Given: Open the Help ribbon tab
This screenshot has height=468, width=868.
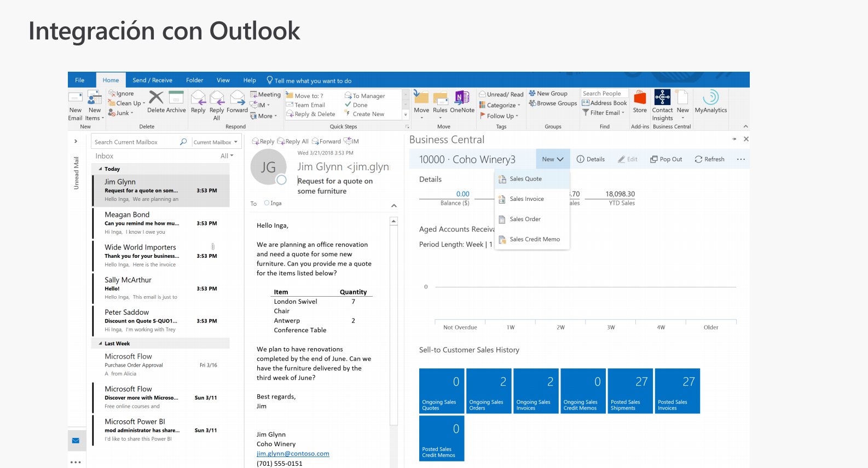Looking at the screenshot, I should click(x=250, y=80).
